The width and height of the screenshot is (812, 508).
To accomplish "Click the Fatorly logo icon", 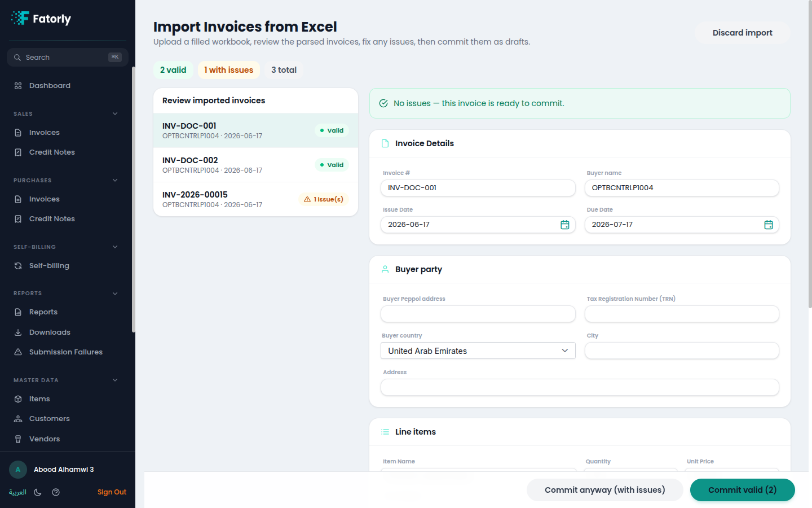I will [x=20, y=18].
